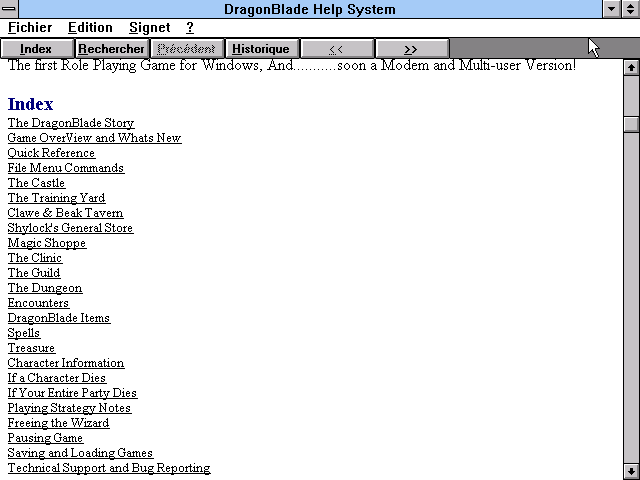
Task: Click the Historique button
Action: 262,49
